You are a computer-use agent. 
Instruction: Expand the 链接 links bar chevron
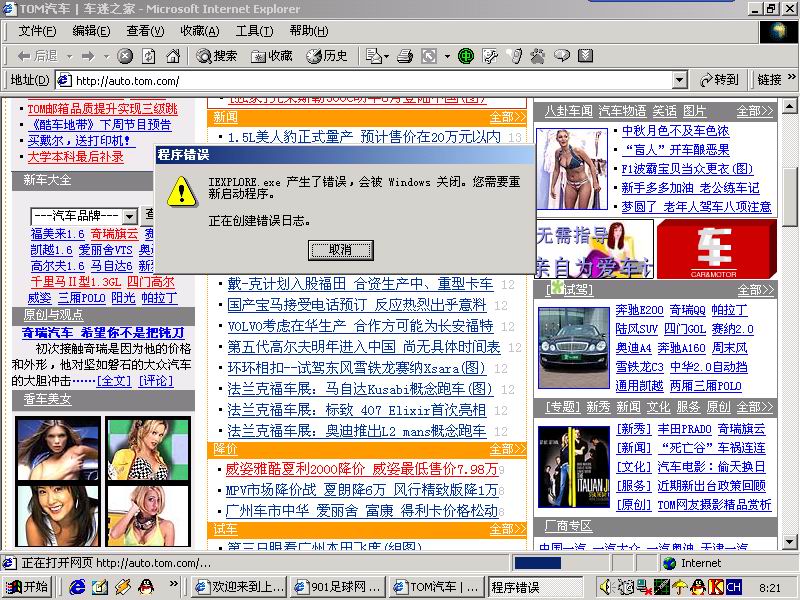(x=792, y=77)
